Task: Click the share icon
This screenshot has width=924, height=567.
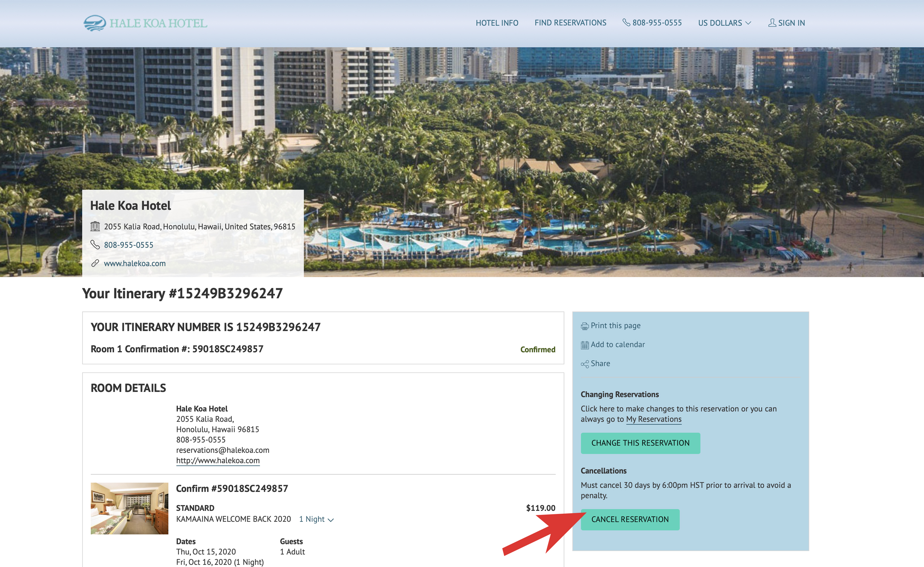Action: click(584, 363)
